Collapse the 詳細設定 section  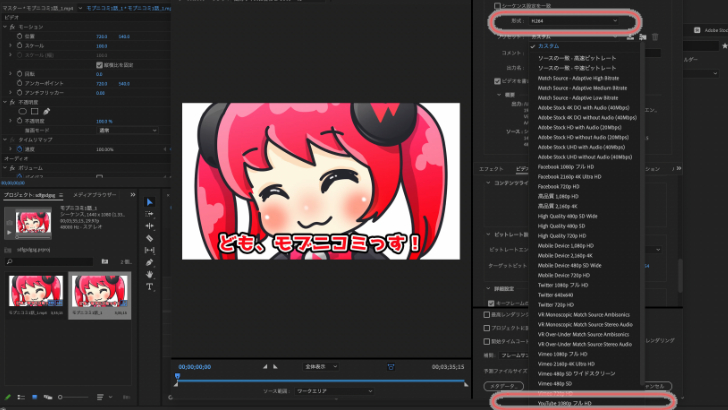click(x=488, y=289)
